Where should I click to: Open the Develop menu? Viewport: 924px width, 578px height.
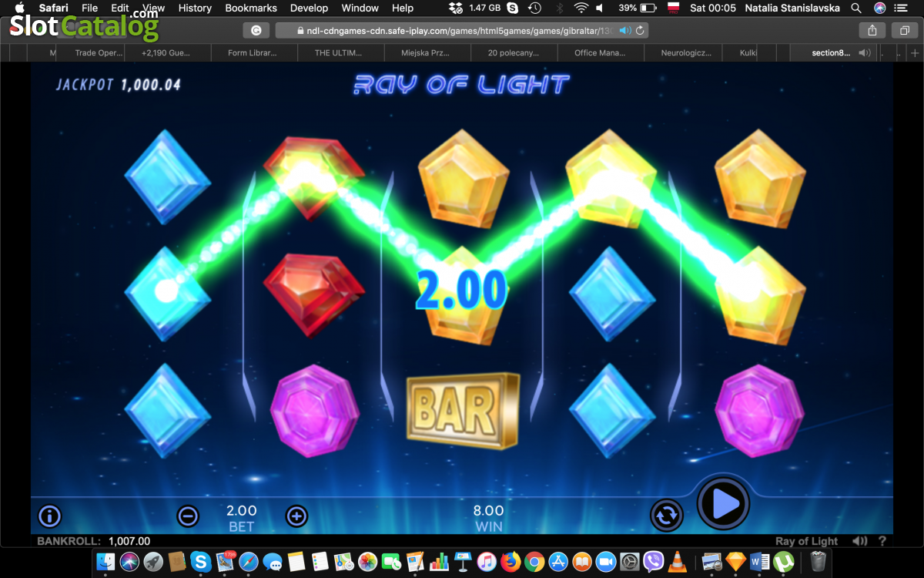(309, 8)
